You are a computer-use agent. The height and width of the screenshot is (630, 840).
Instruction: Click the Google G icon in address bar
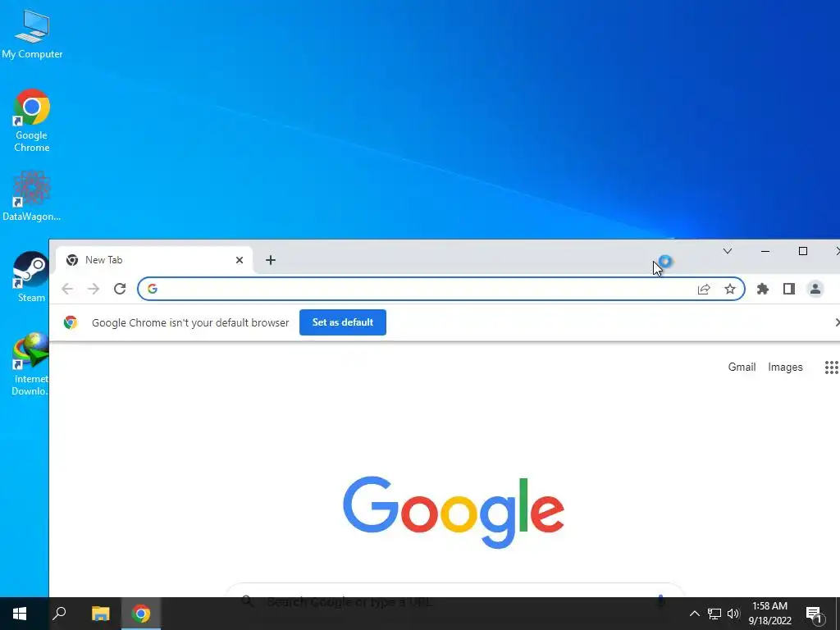coord(153,289)
